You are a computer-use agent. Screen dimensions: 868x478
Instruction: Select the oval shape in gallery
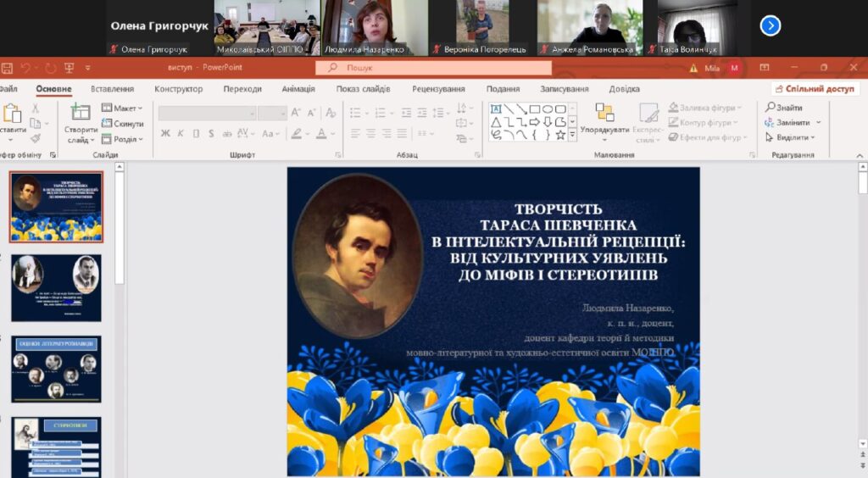click(x=548, y=109)
